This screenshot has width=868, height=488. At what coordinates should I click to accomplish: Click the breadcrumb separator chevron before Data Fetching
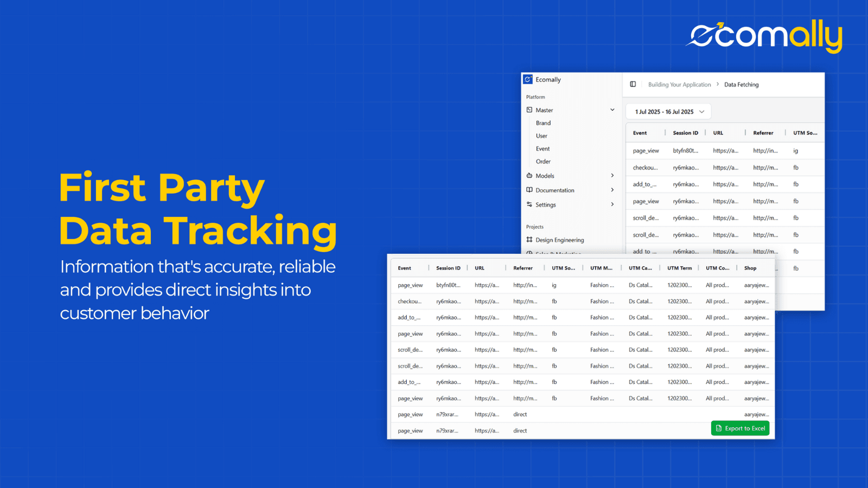[x=718, y=84]
